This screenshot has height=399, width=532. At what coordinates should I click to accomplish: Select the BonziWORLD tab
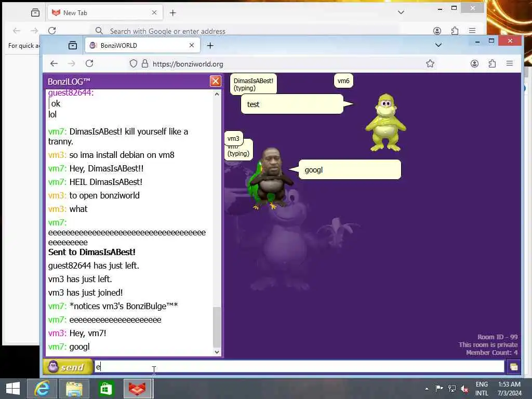pos(142,46)
